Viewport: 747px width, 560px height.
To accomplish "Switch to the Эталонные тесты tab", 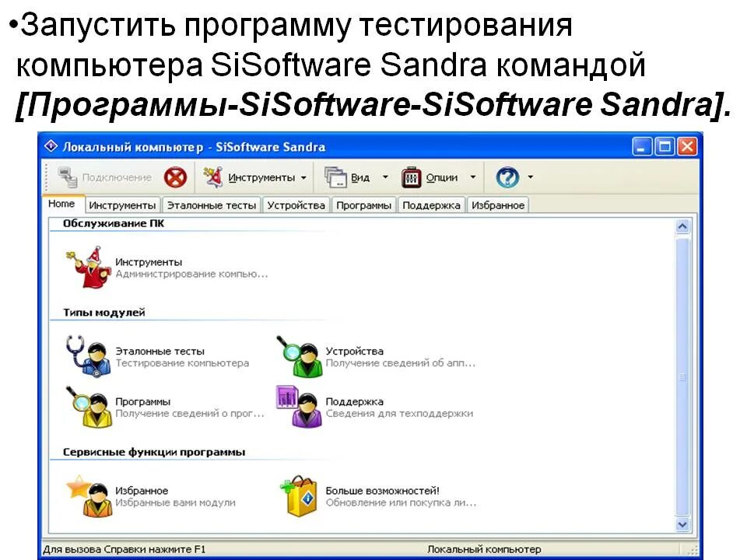I will [212, 205].
